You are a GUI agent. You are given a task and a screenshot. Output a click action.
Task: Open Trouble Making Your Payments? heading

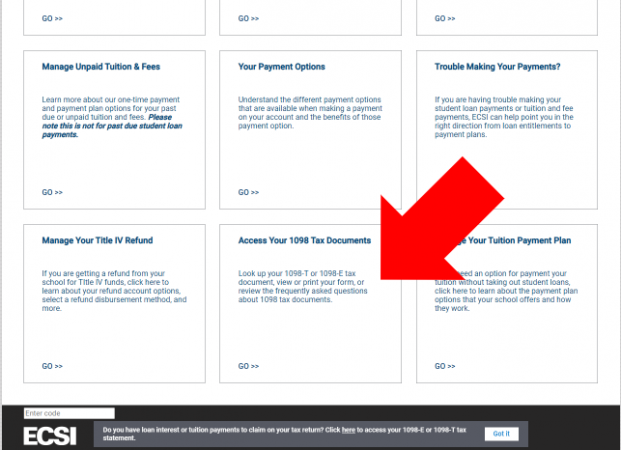point(497,67)
